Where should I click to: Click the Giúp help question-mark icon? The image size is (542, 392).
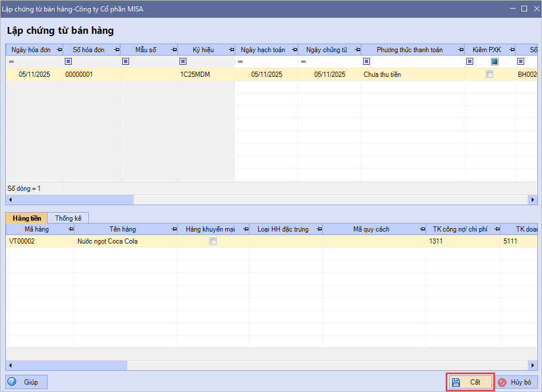coord(12,382)
